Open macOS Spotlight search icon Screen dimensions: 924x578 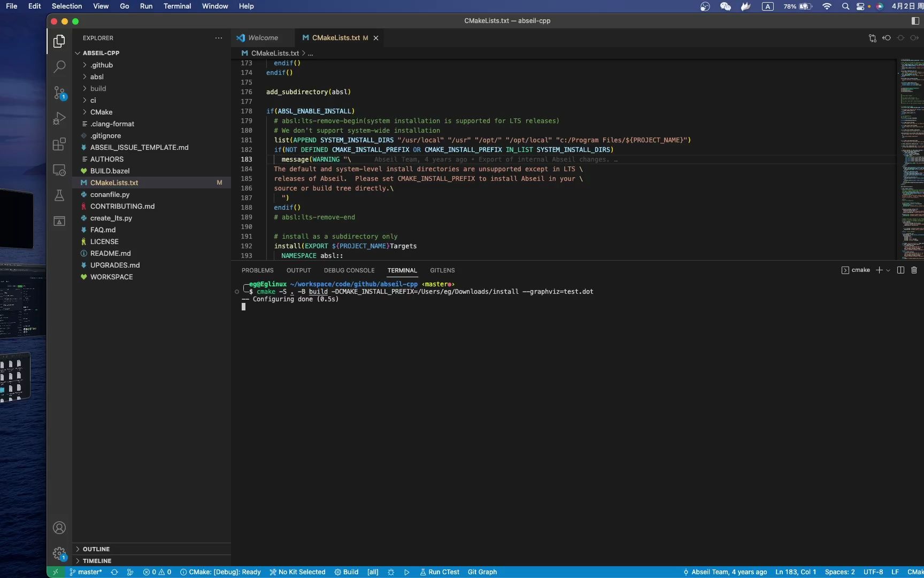pyautogui.click(x=845, y=6)
